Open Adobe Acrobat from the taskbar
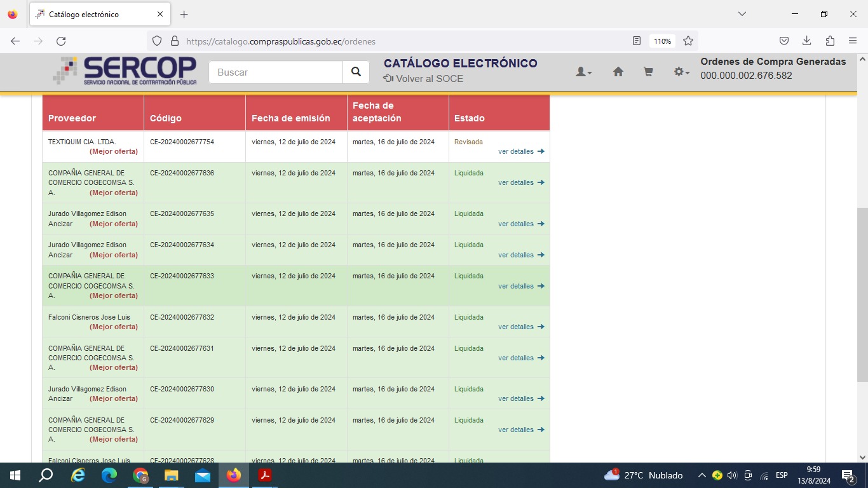Image resolution: width=868 pixels, height=488 pixels. (x=264, y=475)
